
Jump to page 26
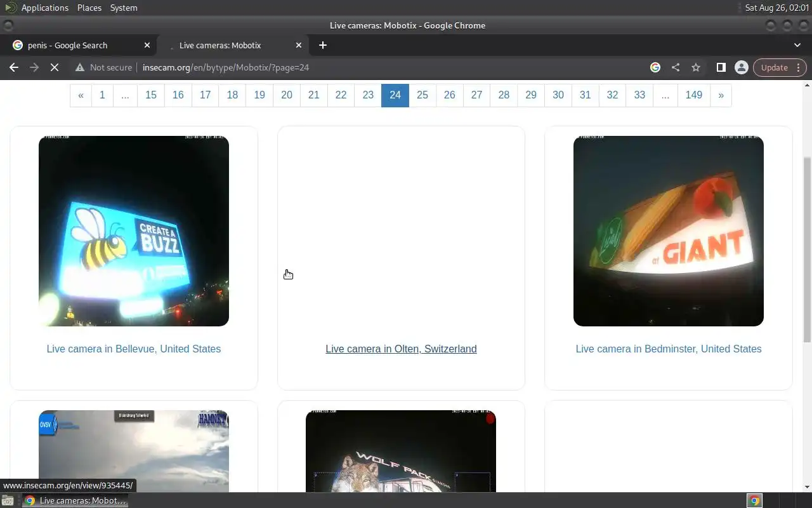[450, 95]
